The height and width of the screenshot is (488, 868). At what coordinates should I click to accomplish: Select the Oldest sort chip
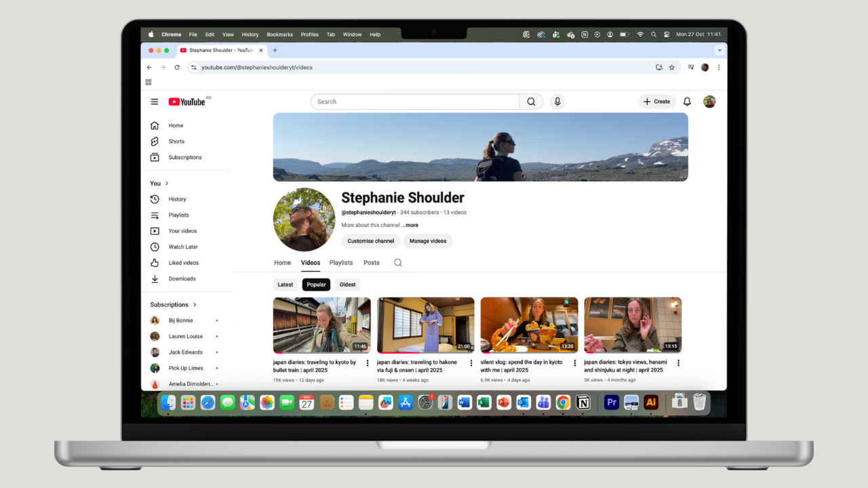[348, 285]
